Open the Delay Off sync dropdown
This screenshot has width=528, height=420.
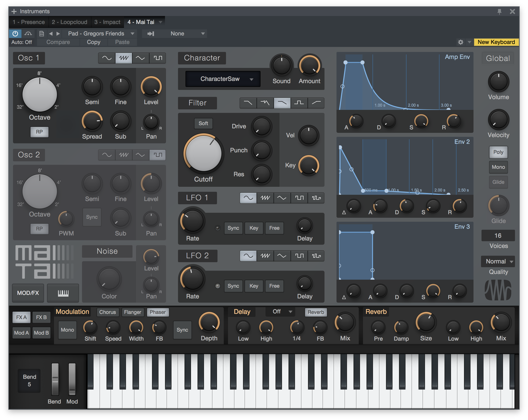pyautogui.click(x=281, y=312)
